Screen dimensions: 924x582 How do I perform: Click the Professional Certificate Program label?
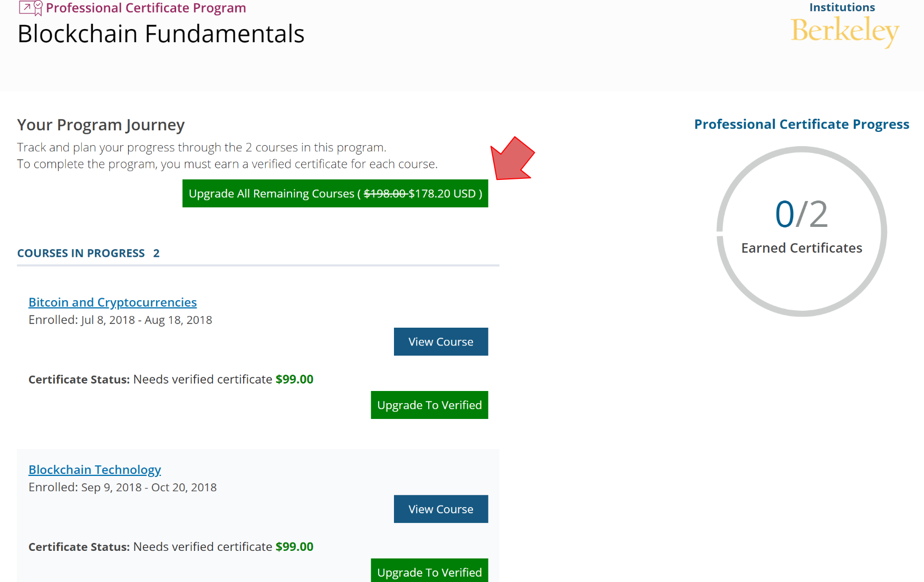click(x=146, y=8)
